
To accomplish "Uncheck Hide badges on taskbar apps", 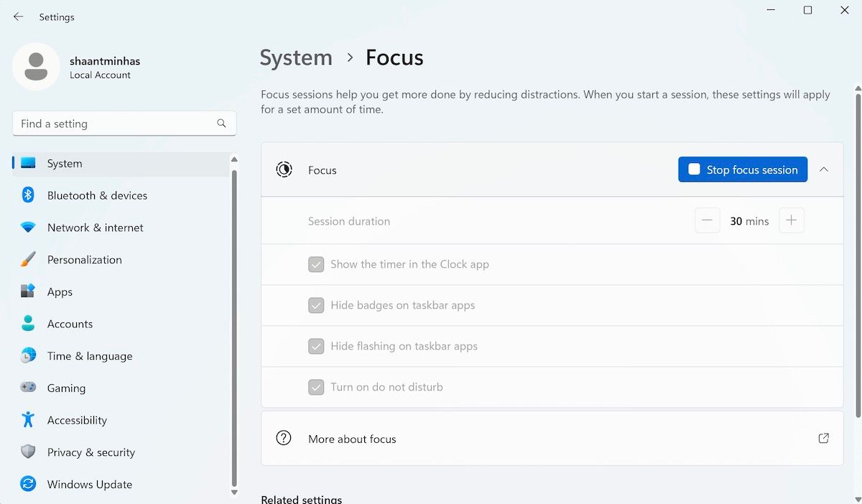I will click(x=316, y=305).
